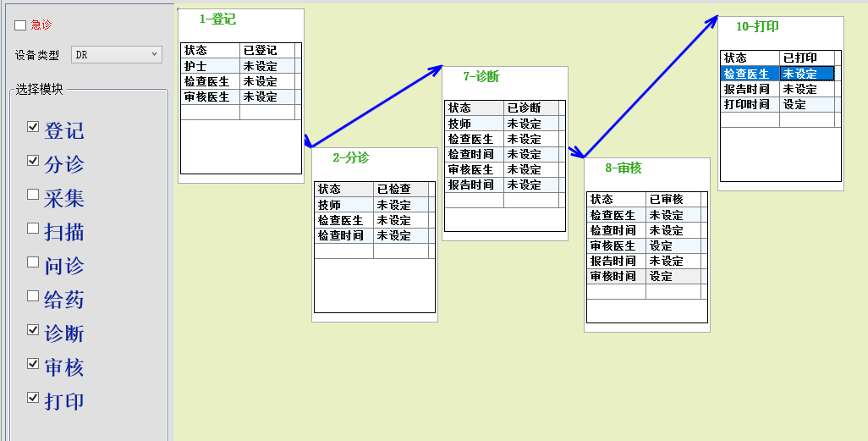This screenshot has height=441, width=868.
Task: Uncheck the 登记 module checkbox
Action: [x=33, y=127]
